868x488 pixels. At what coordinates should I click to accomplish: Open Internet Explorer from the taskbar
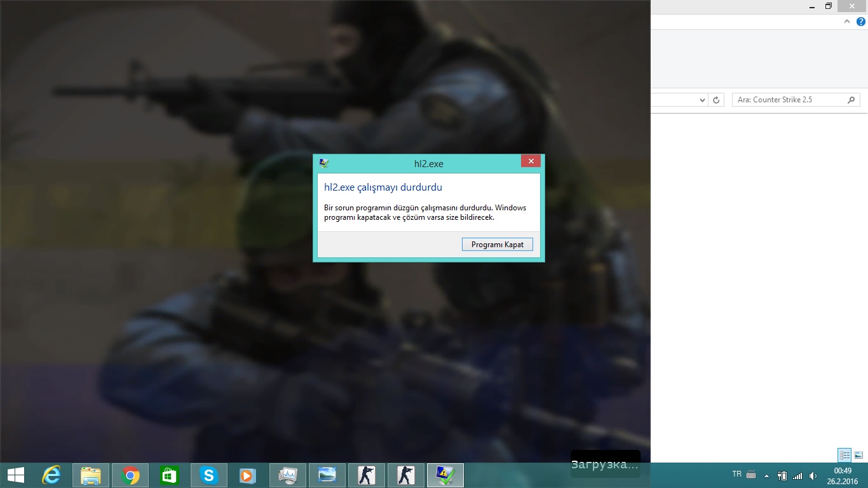tap(51, 475)
